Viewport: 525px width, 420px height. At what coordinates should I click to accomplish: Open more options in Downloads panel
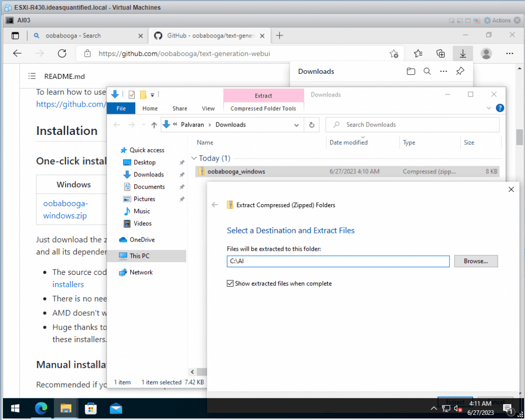click(x=443, y=71)
